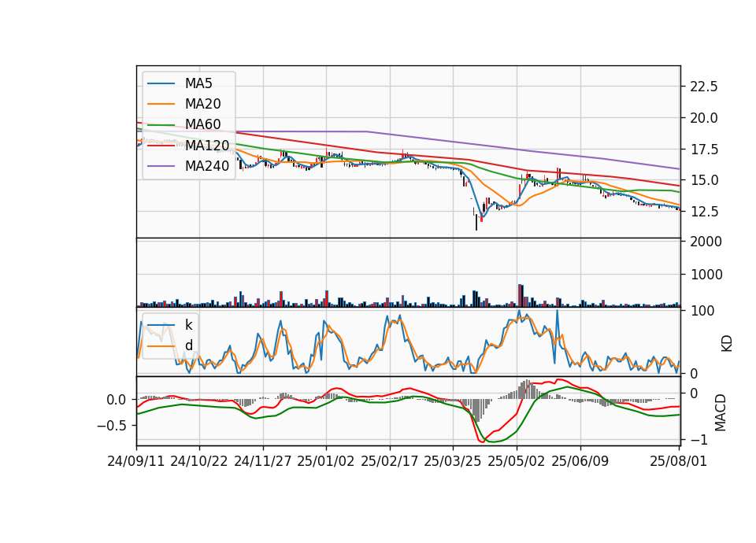Click the KD axis title

[726, 344]
